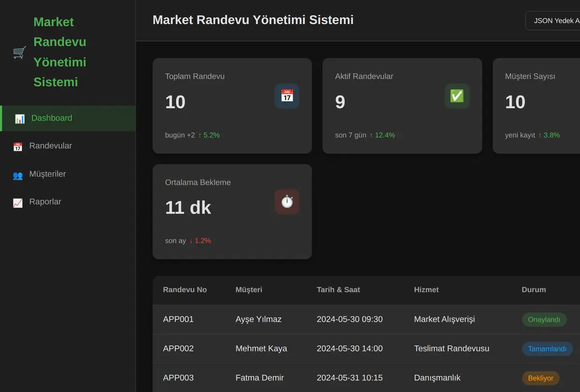
Task: Select appointment number APP001
Action: [x=178, y=319]
